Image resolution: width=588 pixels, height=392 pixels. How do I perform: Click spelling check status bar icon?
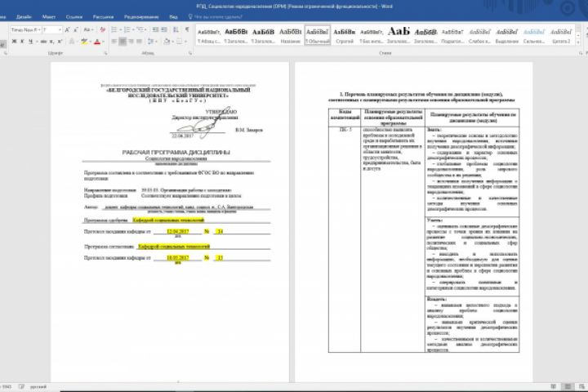click(x=21, y=386)
